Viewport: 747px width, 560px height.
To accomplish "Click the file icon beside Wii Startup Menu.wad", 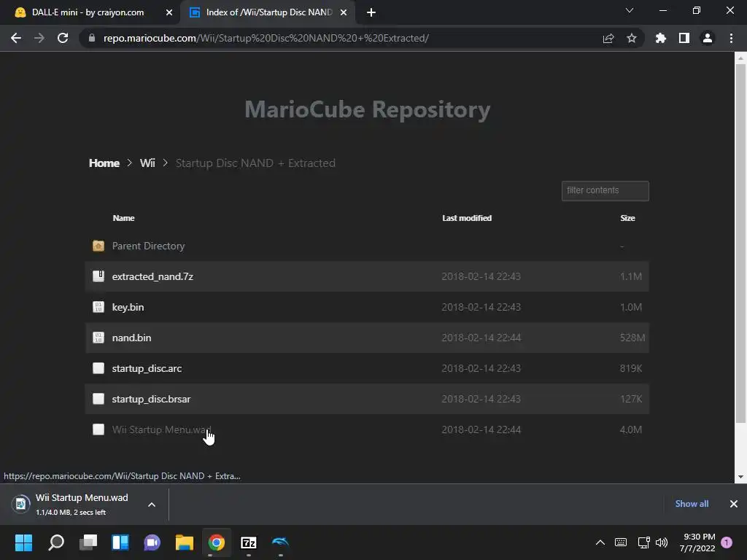I will point(98,429).
